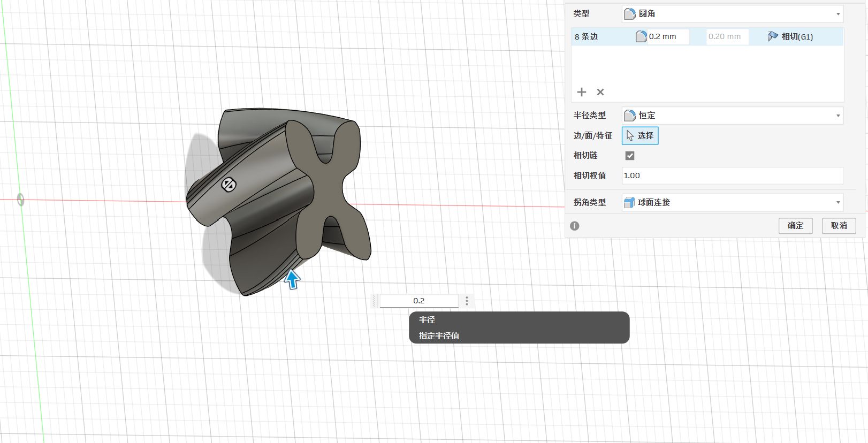The width and height of the screenshot is (868, 443).
Task: Open the 拐角类型 dropdown showing 球面连接
Action: [733, 202]
